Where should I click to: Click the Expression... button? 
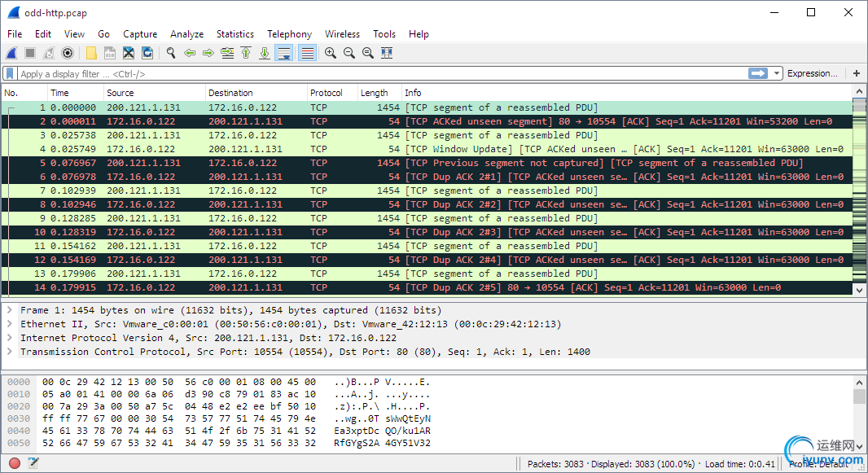tap(812, 73)
